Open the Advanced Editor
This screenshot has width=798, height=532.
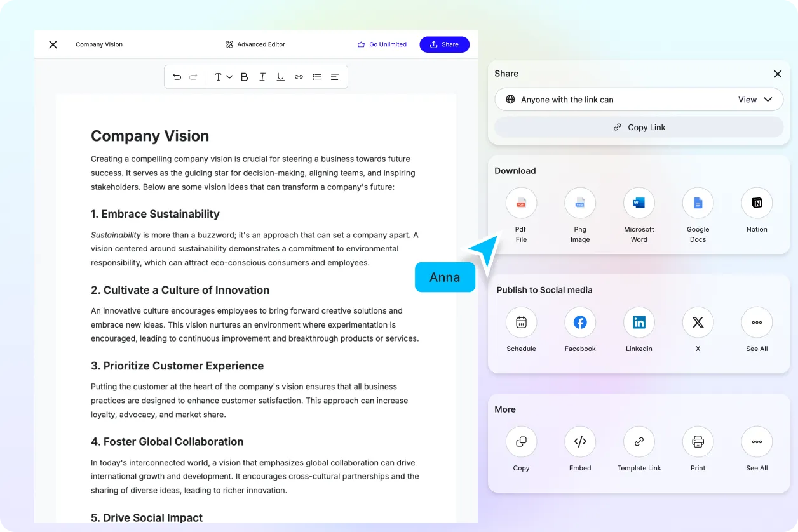(255, 44)
